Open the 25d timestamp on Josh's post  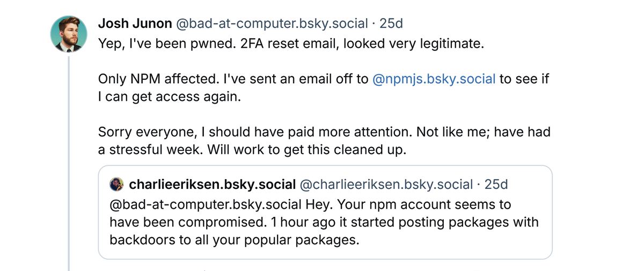click(x=391, y=24)
